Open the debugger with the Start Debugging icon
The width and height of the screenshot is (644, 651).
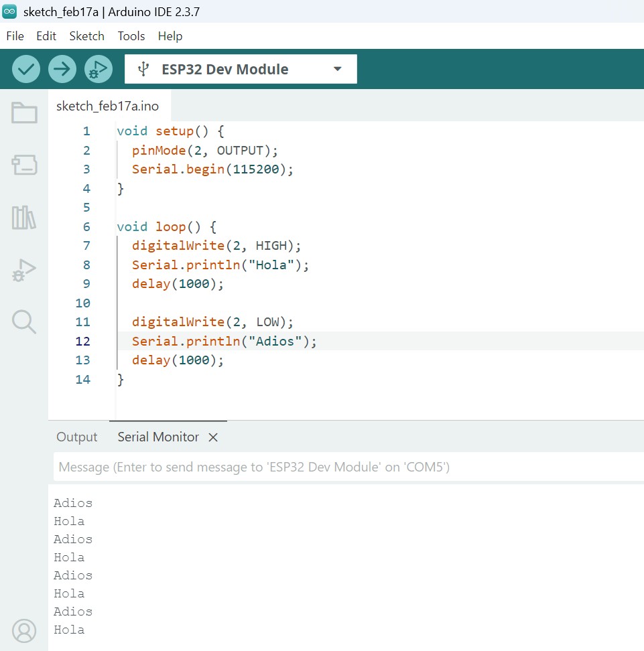click(98, 68)
